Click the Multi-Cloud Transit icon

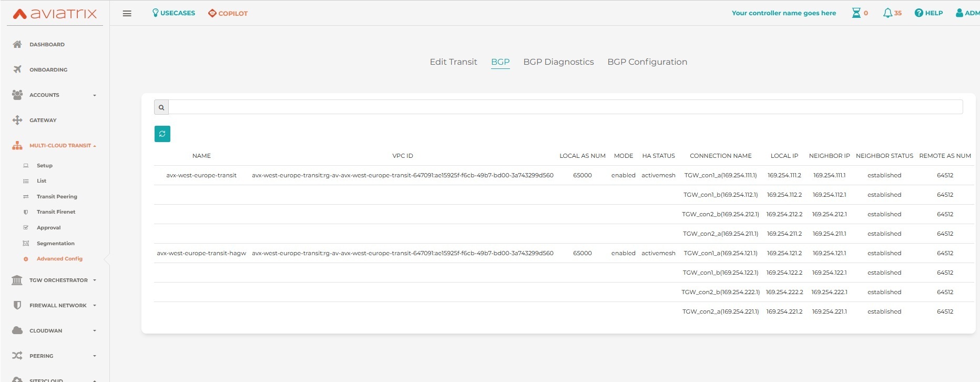click(x=17, y=145)
